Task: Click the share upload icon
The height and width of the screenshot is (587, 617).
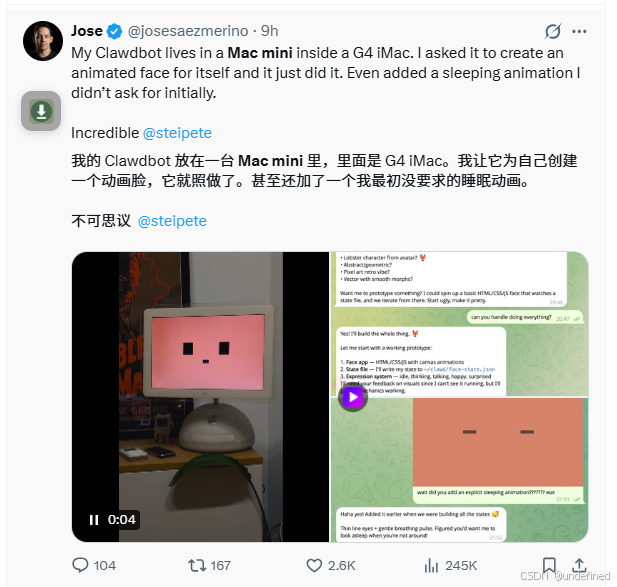Action: [579, 565]
